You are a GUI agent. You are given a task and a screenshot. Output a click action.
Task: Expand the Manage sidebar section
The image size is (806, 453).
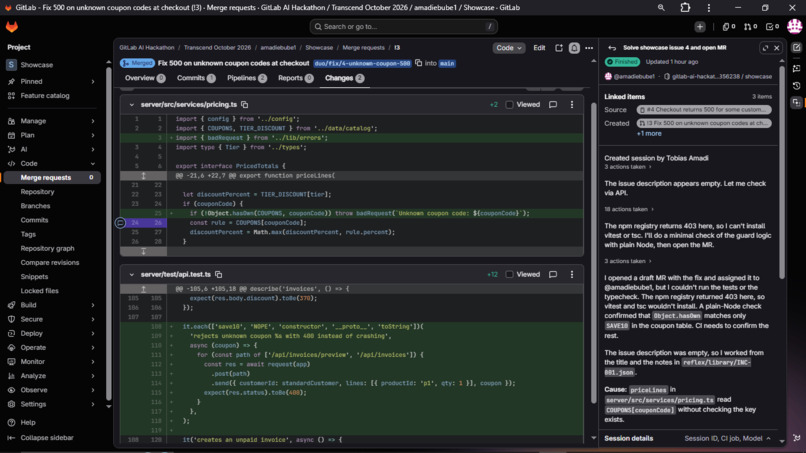pos(50,121)
